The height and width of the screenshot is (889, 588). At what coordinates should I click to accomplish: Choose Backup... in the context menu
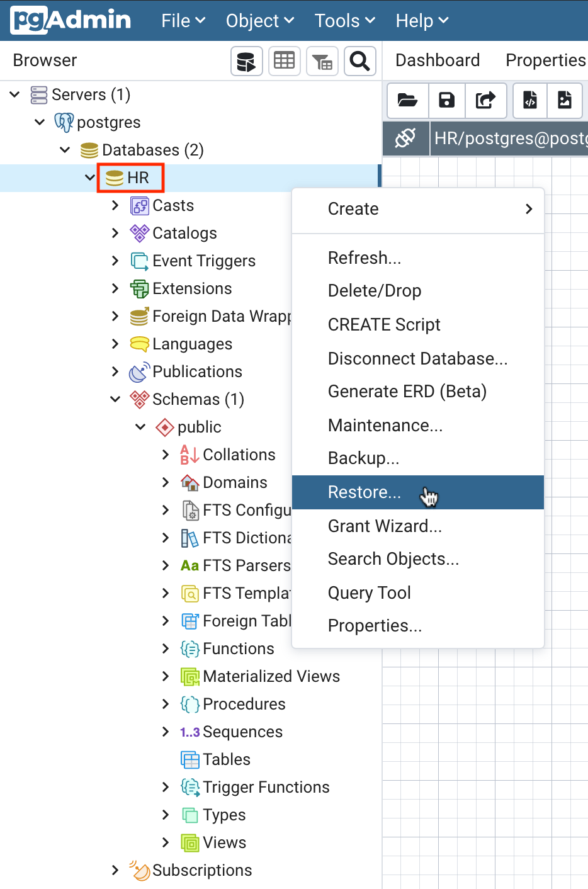tap(363, 458)
